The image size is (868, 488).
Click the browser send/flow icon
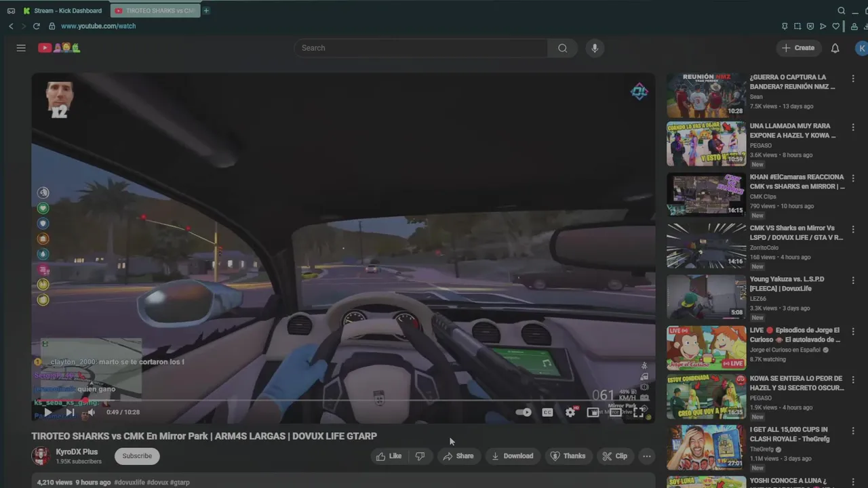coord(823,26)
